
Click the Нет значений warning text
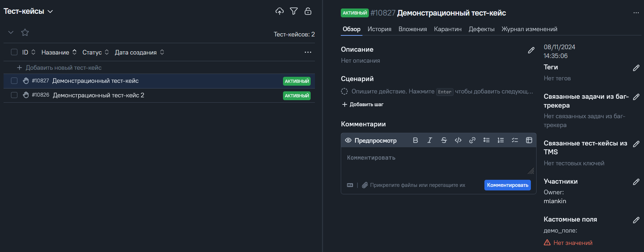pos(573,243)
